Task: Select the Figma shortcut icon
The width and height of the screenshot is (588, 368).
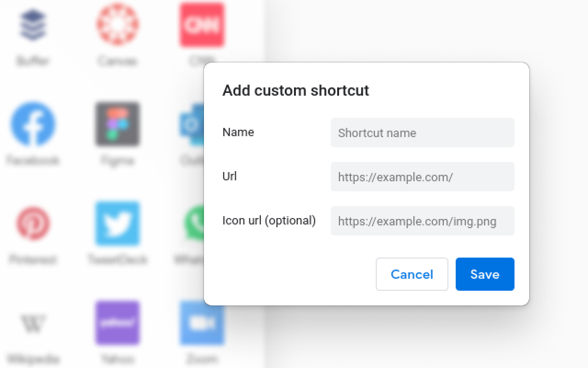Action: point(117,123)
